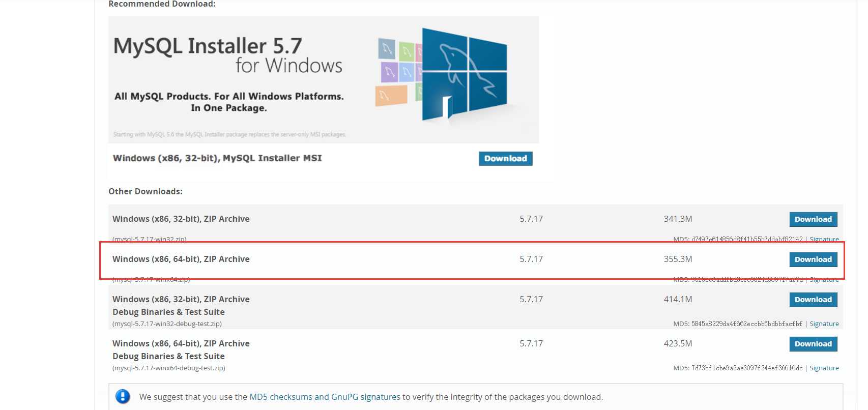Click size value 423.5M
868x410 pixels.
tap(678, 343)
